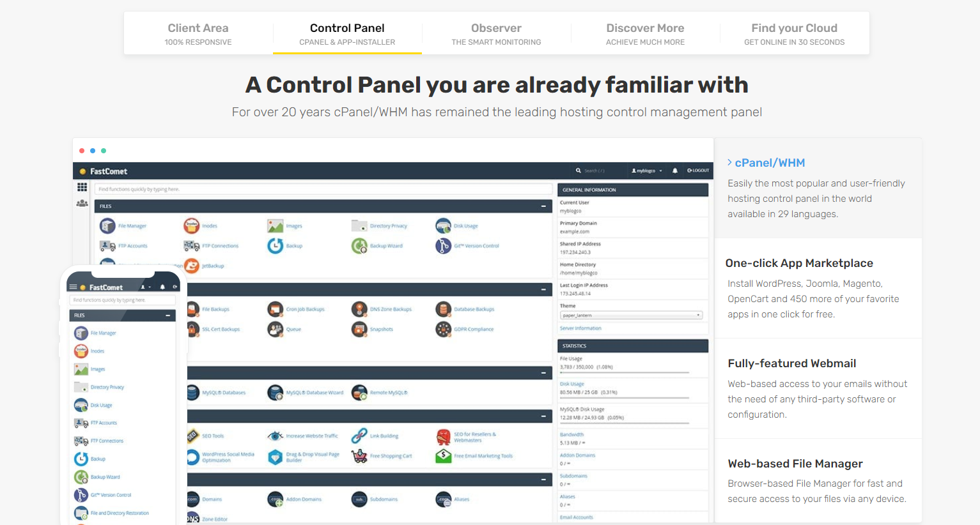
Task: Click the LOGOUT button in cPanel header
Action: click(x=698, y=171)
